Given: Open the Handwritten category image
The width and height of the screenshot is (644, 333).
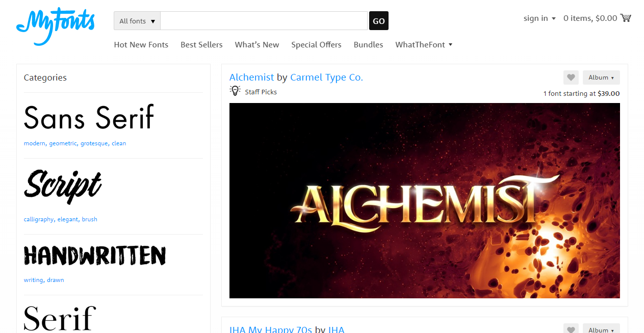Looking at the screenshot, I should pos(95,255).
